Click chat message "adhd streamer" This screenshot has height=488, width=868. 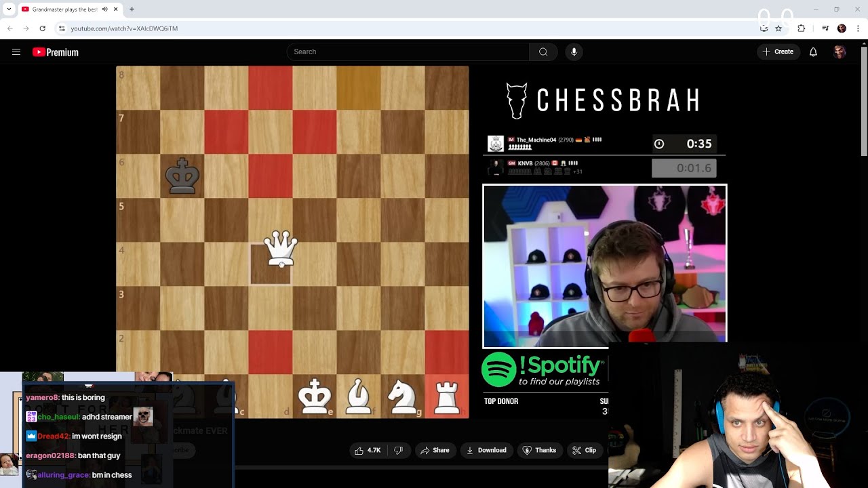click(x=106, y=417)
